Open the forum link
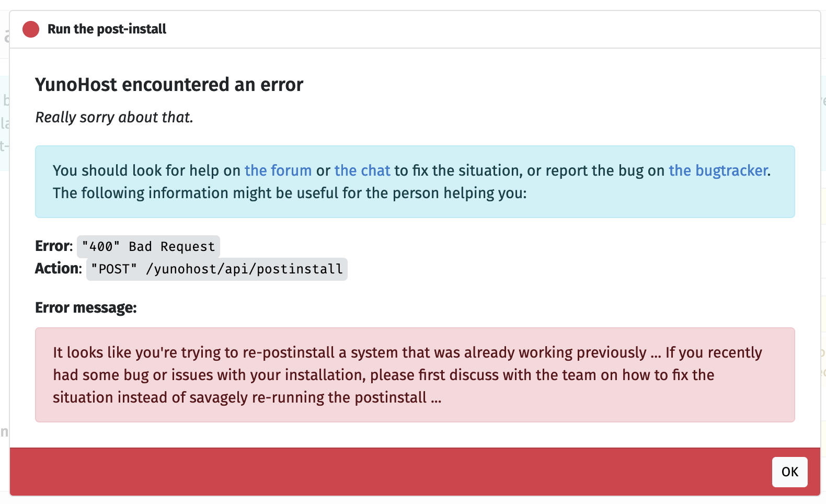826x504 pixels. [x=278, y=170]
